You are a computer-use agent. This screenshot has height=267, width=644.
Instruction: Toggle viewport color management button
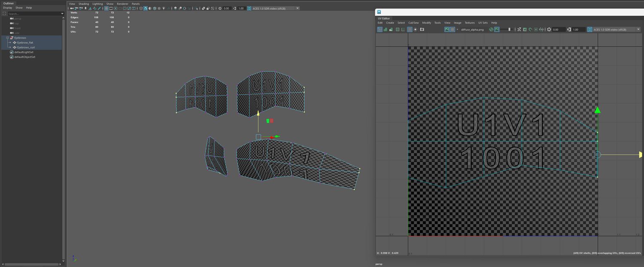tap(249, 9)
